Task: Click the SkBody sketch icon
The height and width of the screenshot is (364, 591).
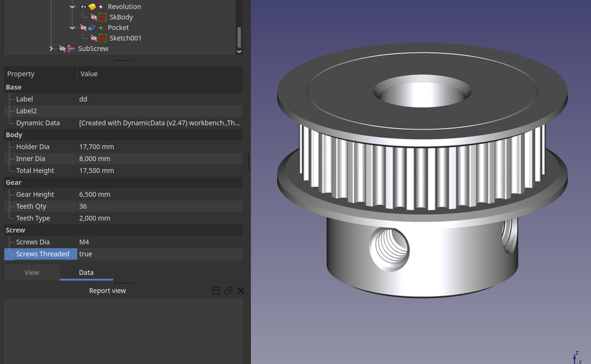Action: pyautogui.click(x=102, y=17)
